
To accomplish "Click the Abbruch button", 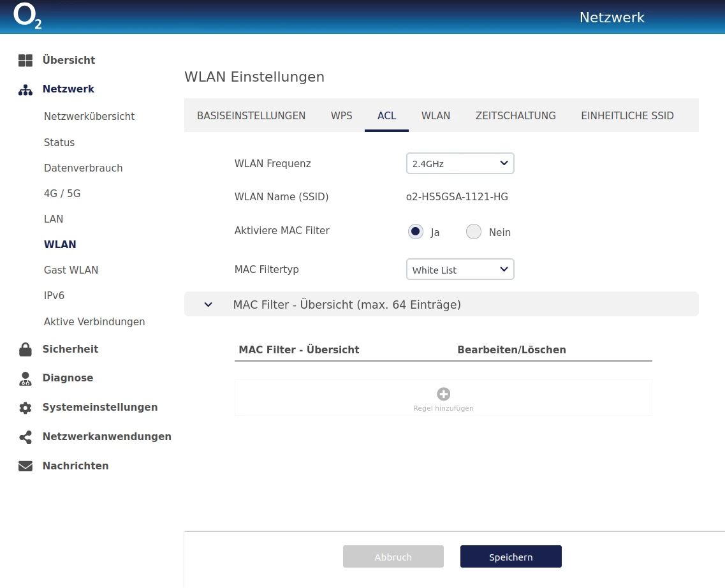I will point(393,557).
